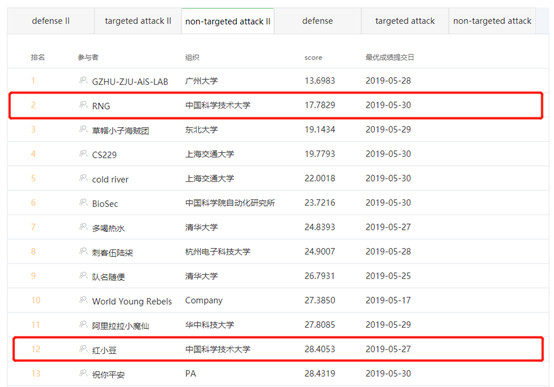Open the targeted attack II tab
The image size is (554, 387).
coord(138,21)
